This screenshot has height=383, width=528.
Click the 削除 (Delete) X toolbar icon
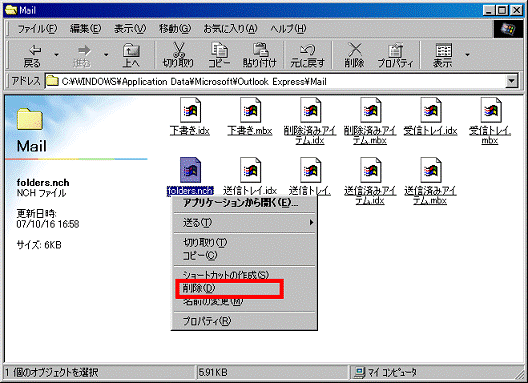click(354, 50)
